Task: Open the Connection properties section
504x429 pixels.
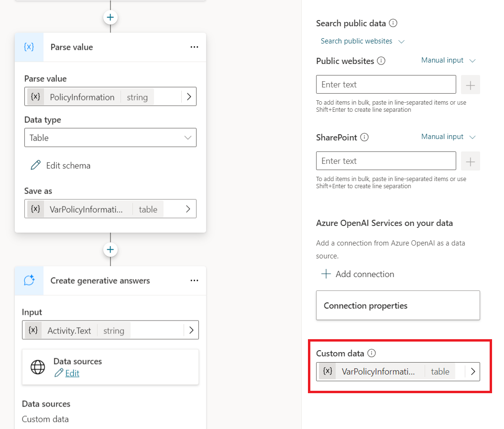Action: point(398,306)
